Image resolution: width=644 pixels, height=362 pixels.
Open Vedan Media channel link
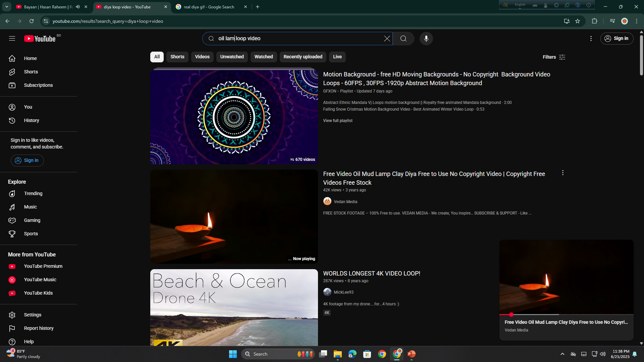345,202
